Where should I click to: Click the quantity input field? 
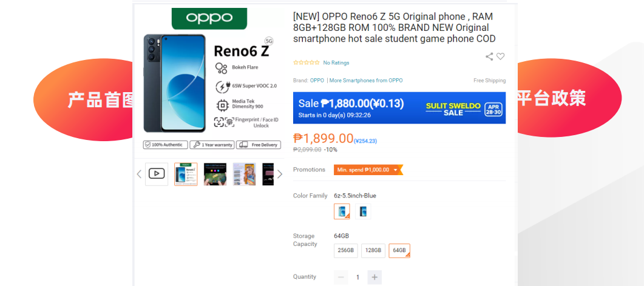pyautogui.click(x=358, y=277)
